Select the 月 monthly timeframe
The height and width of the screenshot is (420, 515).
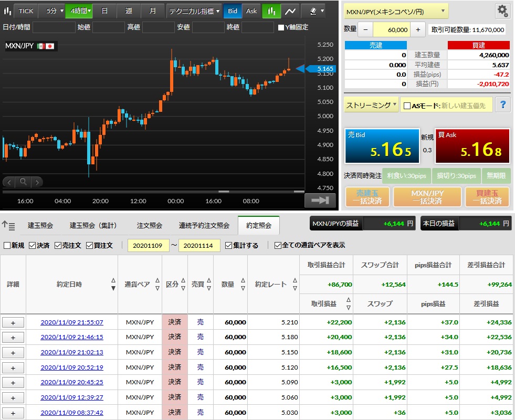(152, 11)
